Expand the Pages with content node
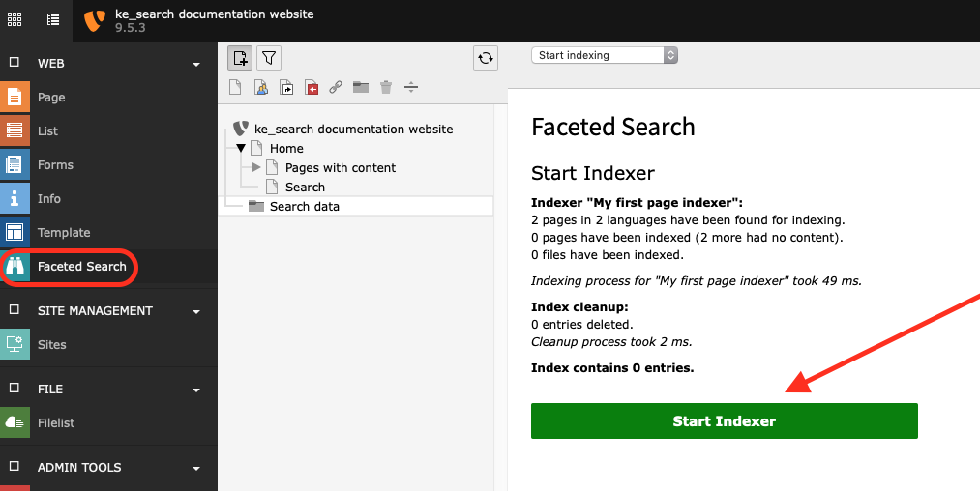 [x=256, y=168]
